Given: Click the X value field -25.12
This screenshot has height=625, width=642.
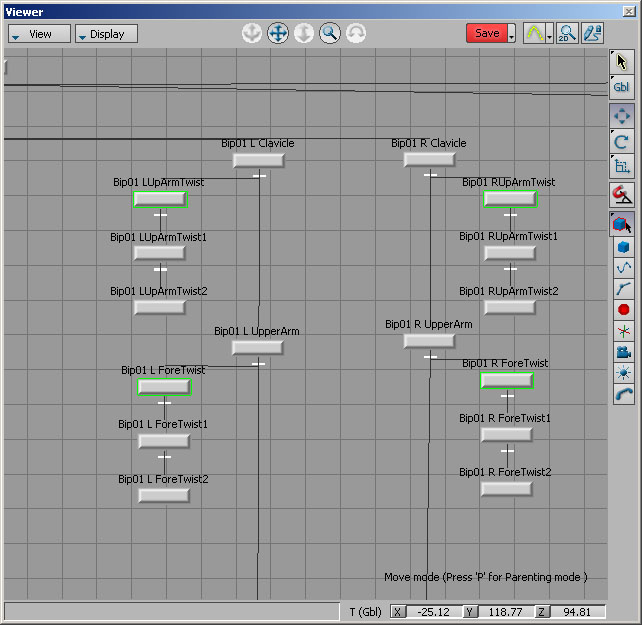Looking at the screenshot, I should coord(434,612).
